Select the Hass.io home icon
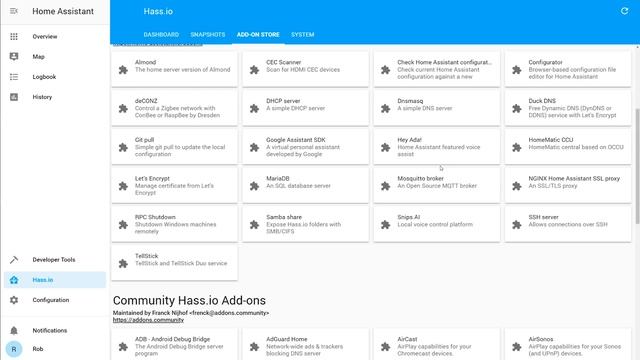 [14, 280]
